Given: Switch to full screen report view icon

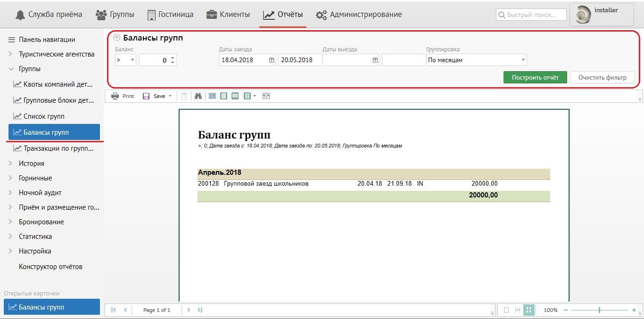Looking at the screenshot, I should click(x=212, y=96).
